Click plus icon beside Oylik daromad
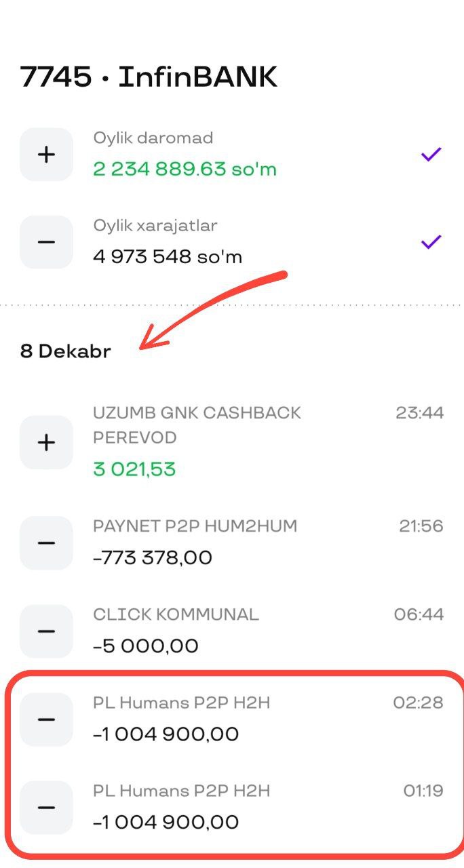The image size is (464, 868). pos(46,155)
